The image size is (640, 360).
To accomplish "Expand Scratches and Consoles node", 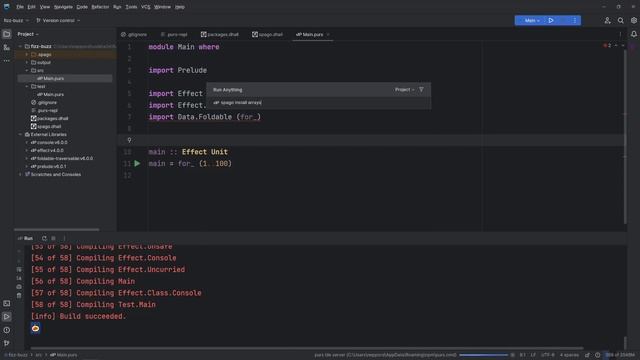I will point(20,174).
